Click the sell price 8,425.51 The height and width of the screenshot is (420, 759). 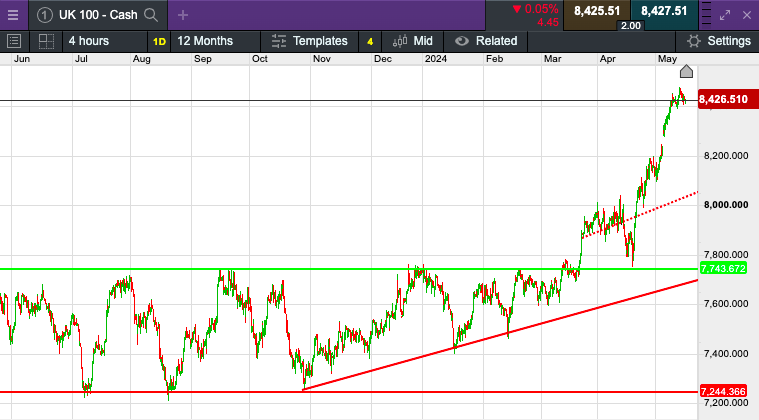pyautogui.click(x=597, y=11)
